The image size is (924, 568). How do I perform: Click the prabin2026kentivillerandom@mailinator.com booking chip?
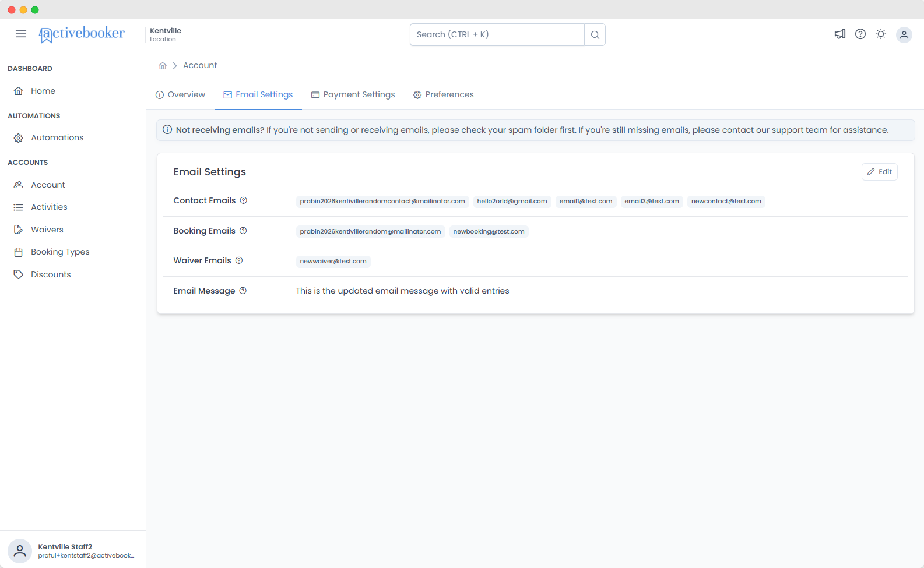tap(370, 231)
